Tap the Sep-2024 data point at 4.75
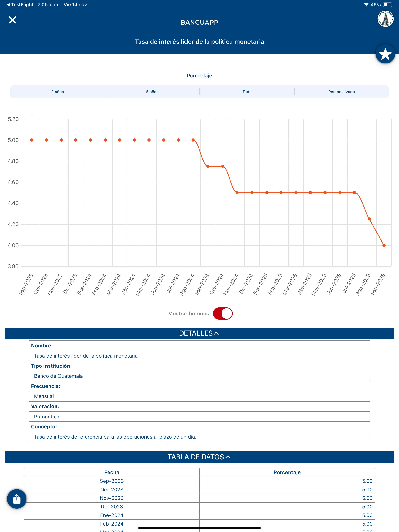The height and width of the screenshot is (532, 399). [x=208, y=166]
